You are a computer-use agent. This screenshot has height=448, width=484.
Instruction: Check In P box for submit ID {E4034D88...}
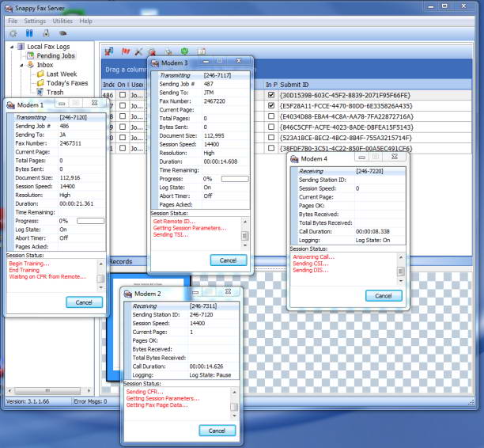coord(271,116)
